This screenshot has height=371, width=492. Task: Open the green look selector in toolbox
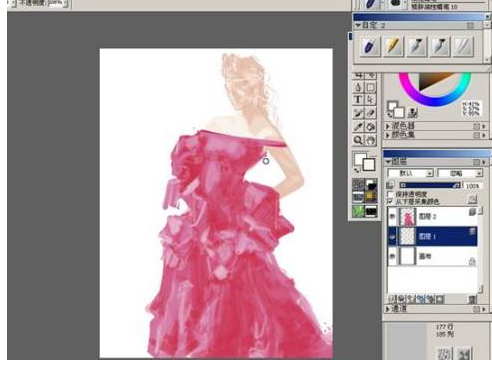(x=359, y=211)
